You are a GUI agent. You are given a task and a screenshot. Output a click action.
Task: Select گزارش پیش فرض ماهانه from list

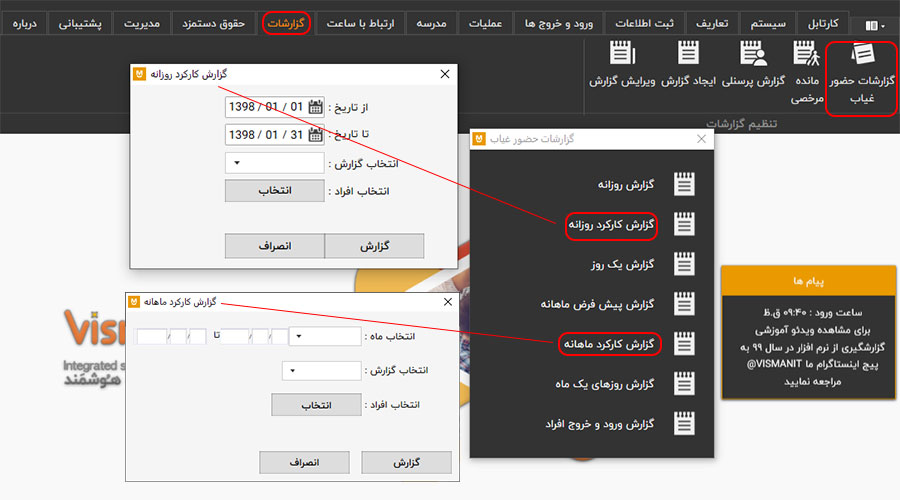[597, 304]
